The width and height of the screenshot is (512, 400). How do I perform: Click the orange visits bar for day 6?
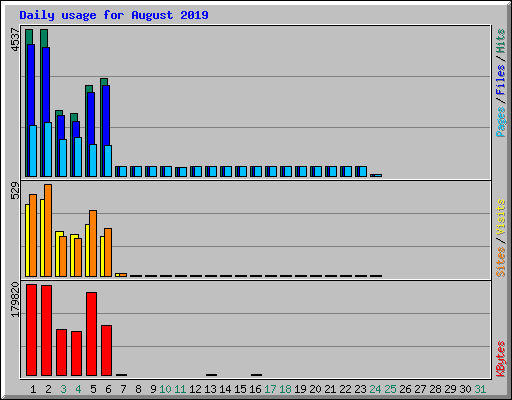(x=108, y=252)
